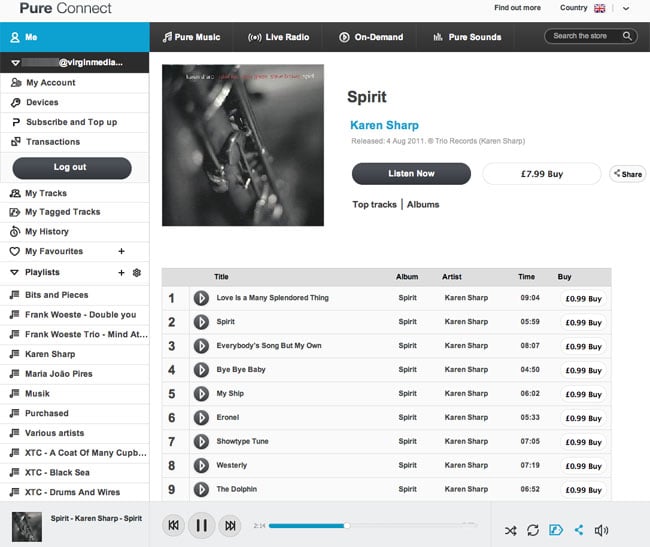
Task: Switch to Pure Music tab
Action: (191, 37)
